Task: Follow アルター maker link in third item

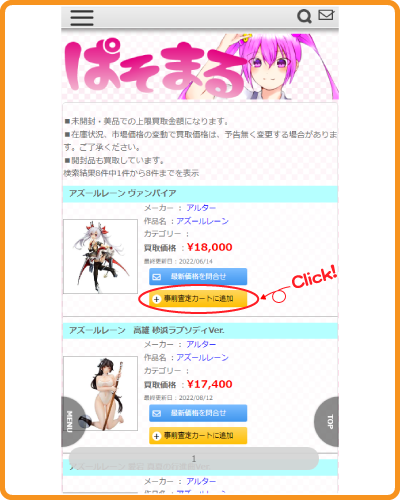Action: click(x=201, y=481)
